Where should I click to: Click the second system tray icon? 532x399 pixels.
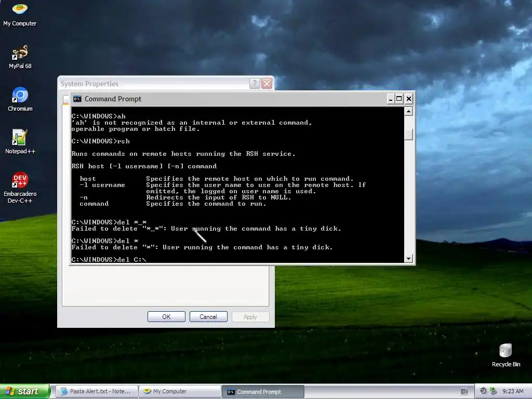click(493, 391)
